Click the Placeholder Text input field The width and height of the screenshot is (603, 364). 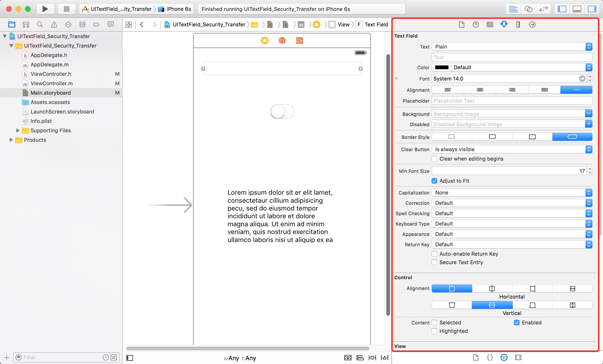pyautogui.click(x=512, y=100)
